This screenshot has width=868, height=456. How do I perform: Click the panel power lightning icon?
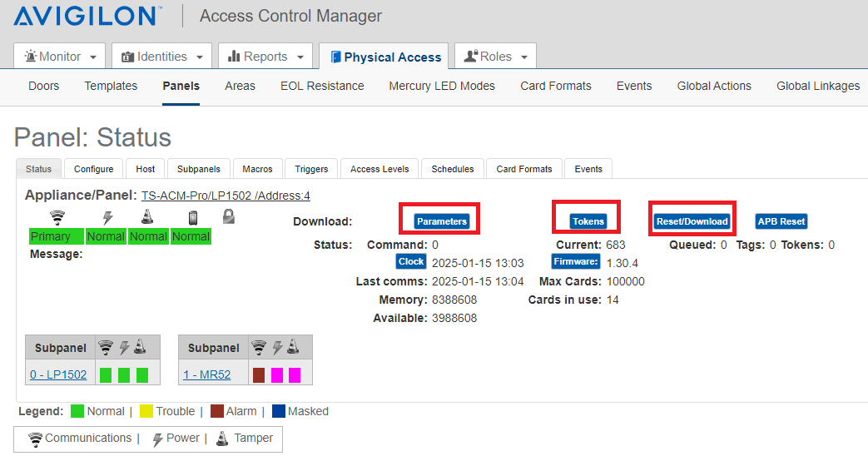tap(107, 218)
